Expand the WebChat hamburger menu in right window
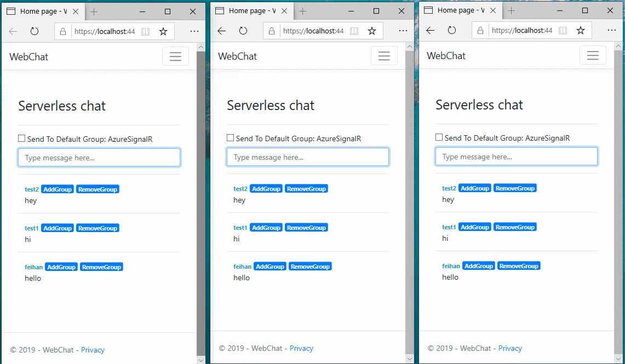The image size is (625, 364). 593,55
